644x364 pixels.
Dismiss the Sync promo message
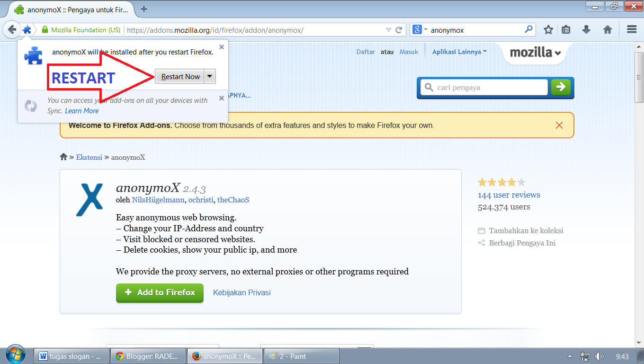(222, 98)
